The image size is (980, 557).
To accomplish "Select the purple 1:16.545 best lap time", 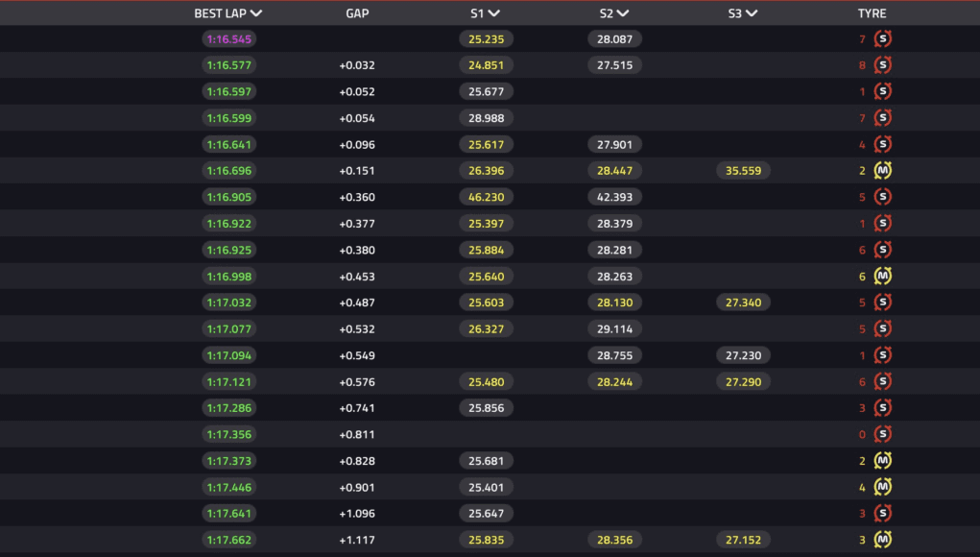I will (229, 38).
